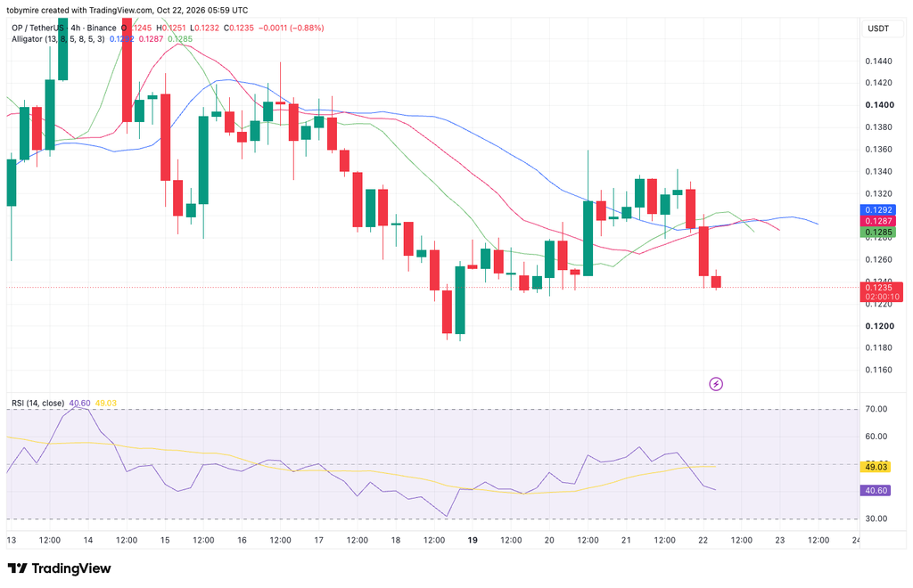Screen dimensions: 913x588
Task: Click the 0.1440 price axis value
Action: tap(878, 61)
